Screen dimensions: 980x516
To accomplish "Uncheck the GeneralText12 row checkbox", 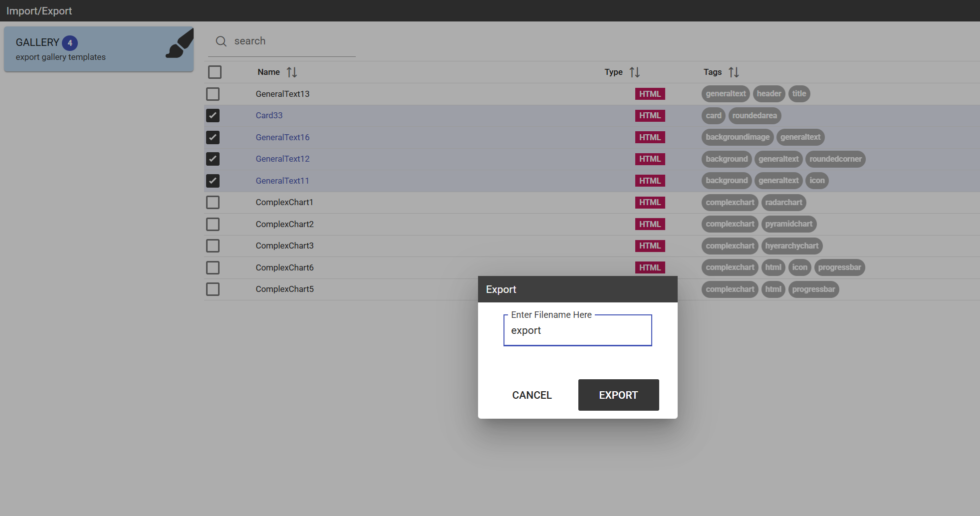I will (x=213, y=159).
